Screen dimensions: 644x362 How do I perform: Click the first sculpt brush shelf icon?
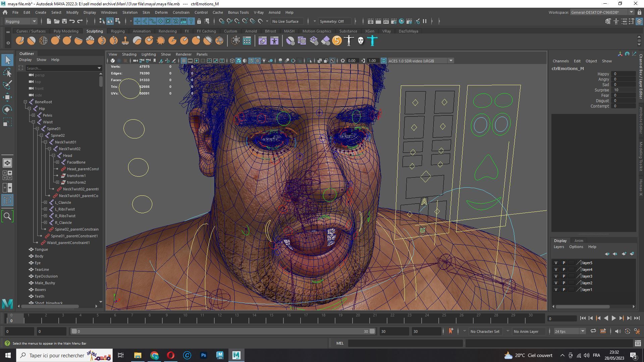tap(20, 41)
